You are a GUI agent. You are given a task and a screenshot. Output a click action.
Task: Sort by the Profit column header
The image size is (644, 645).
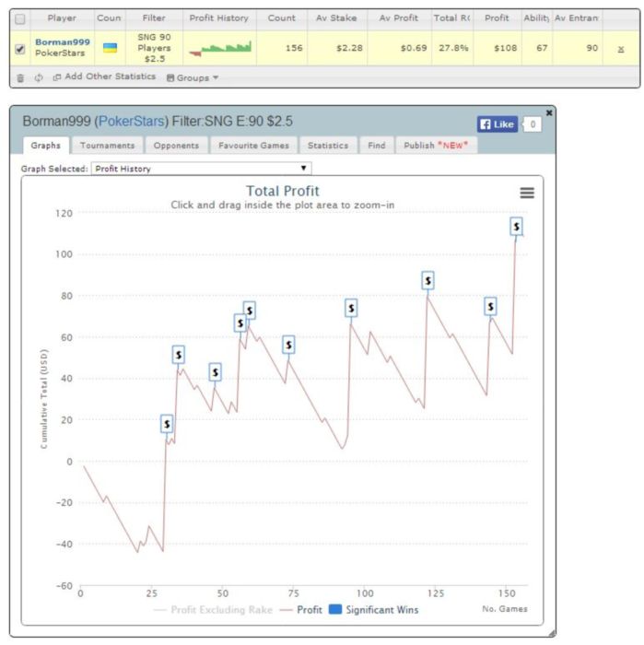tap(497, 18)
